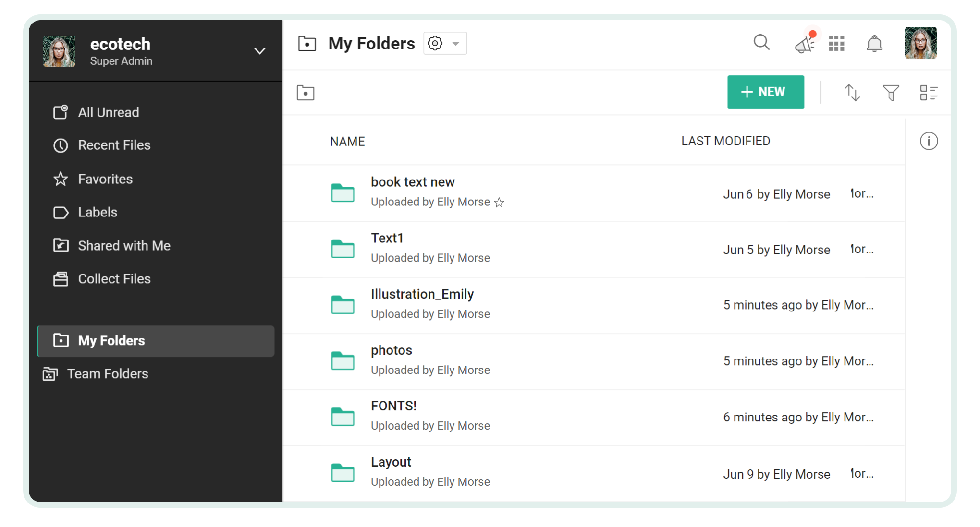The image size is (980, 527).
Task: Go to Shared with Me
Action: pos(124,245)
